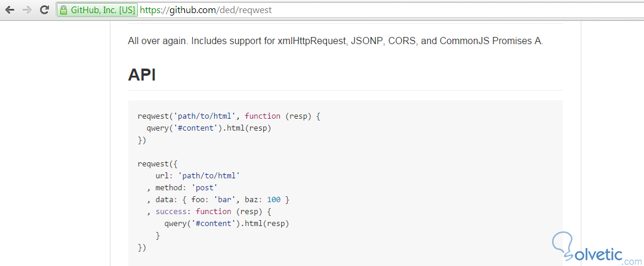Click the word JSONP in the description
Viewport: 644px width, 266px height.
click(365, 41)
